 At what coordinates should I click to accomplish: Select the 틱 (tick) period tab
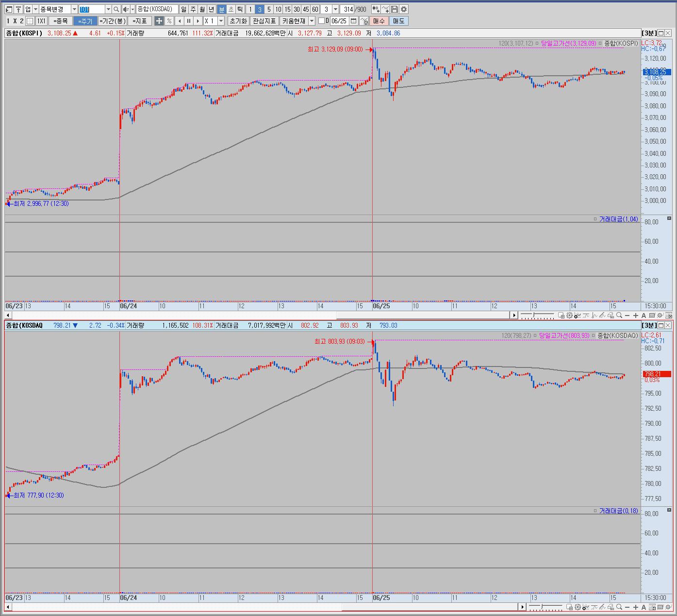(x=240, y=9)
